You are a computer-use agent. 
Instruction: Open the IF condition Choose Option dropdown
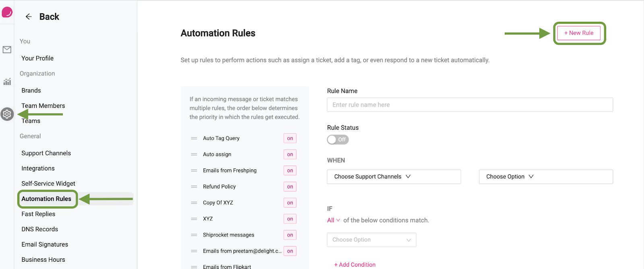click(371, 240)
